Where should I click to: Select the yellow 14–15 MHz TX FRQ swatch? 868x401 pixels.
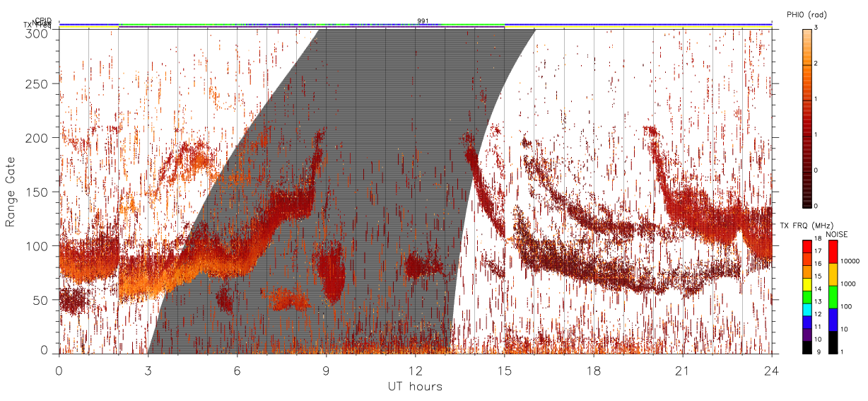pyautogui.click(x=807, y=284)
